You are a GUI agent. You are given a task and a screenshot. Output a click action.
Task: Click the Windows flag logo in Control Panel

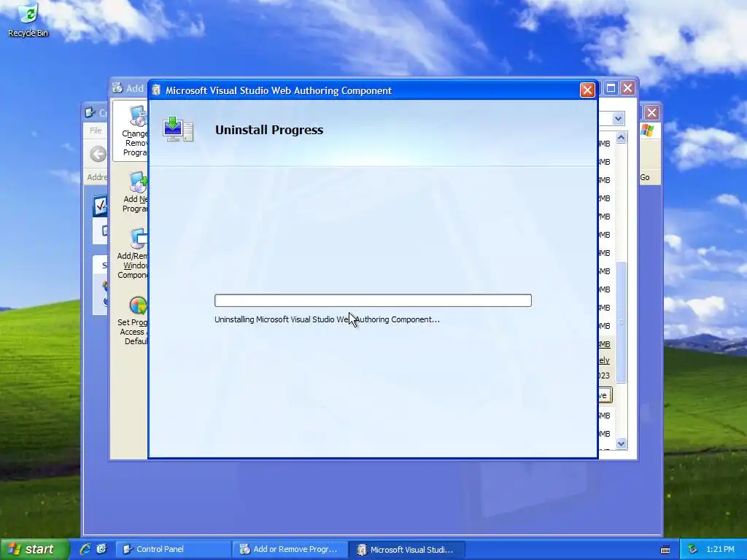pyautogui.click(x=648, y=131)
